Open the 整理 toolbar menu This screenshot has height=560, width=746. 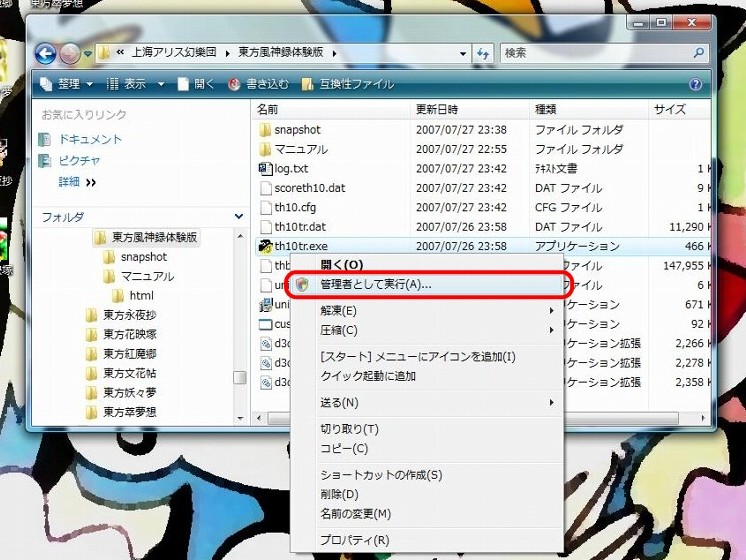click(67, 84)
